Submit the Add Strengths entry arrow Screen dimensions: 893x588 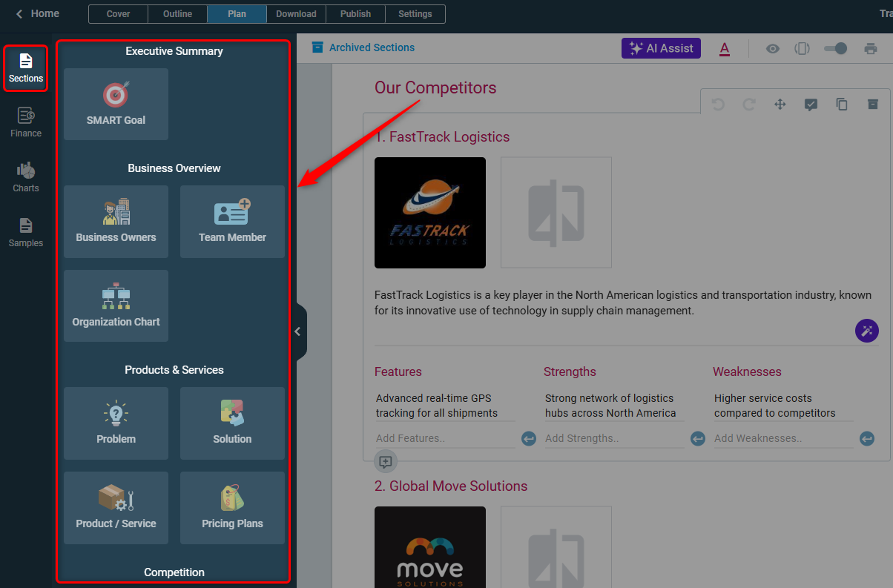pos(698,439)
